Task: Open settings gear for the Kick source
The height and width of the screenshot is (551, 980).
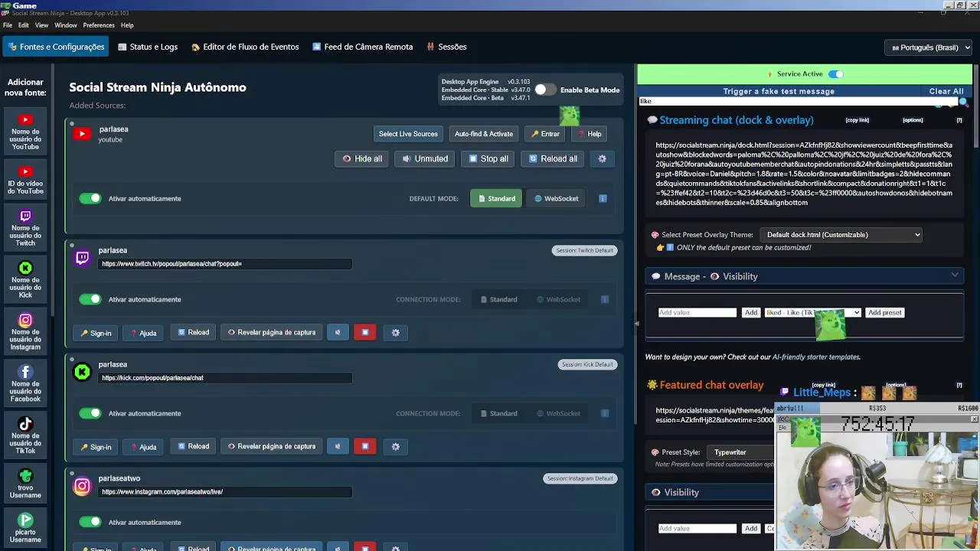Action: click(x=396, y=446)
